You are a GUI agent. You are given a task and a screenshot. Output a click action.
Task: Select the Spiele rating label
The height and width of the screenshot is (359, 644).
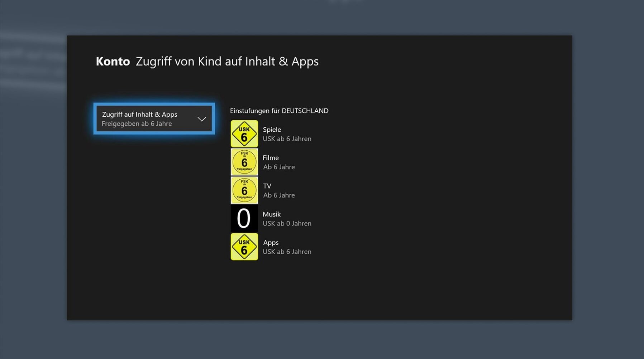pyautogui.click(x=272, y=130)
